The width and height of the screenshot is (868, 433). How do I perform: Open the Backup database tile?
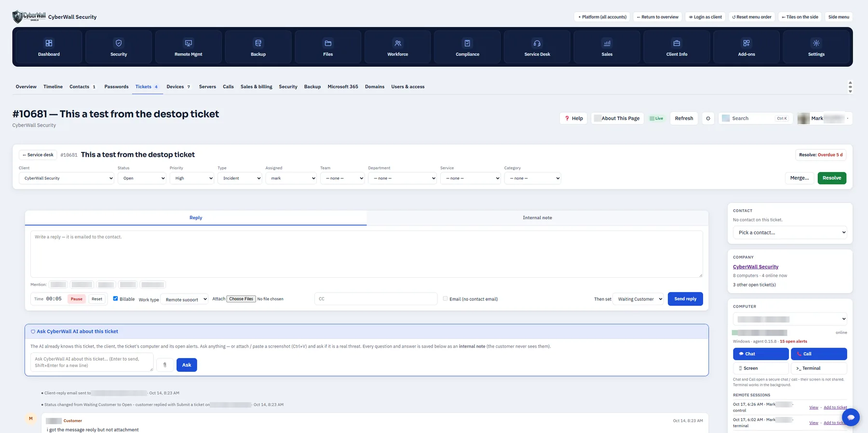click(258, 47)
